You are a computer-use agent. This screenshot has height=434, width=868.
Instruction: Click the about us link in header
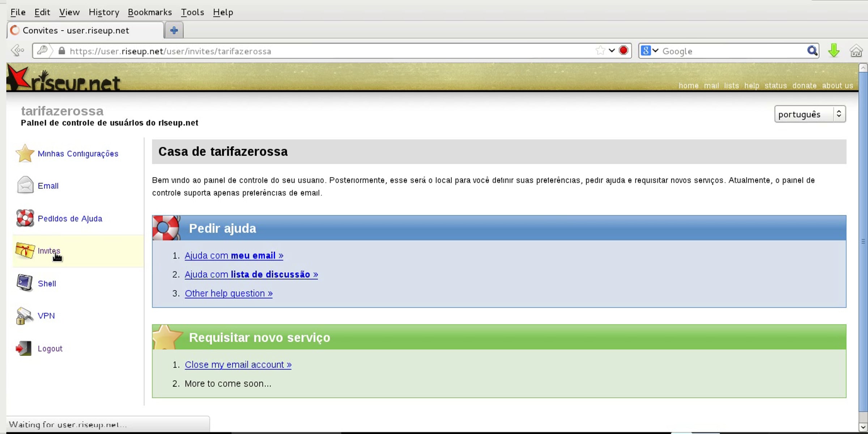pos(838,86)
